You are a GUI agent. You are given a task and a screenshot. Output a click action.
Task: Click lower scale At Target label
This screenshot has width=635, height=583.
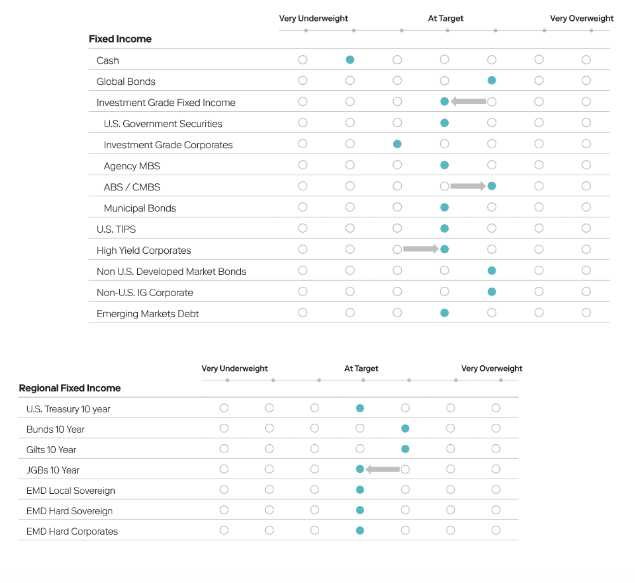pyautogui.click(x=361, y=368)
